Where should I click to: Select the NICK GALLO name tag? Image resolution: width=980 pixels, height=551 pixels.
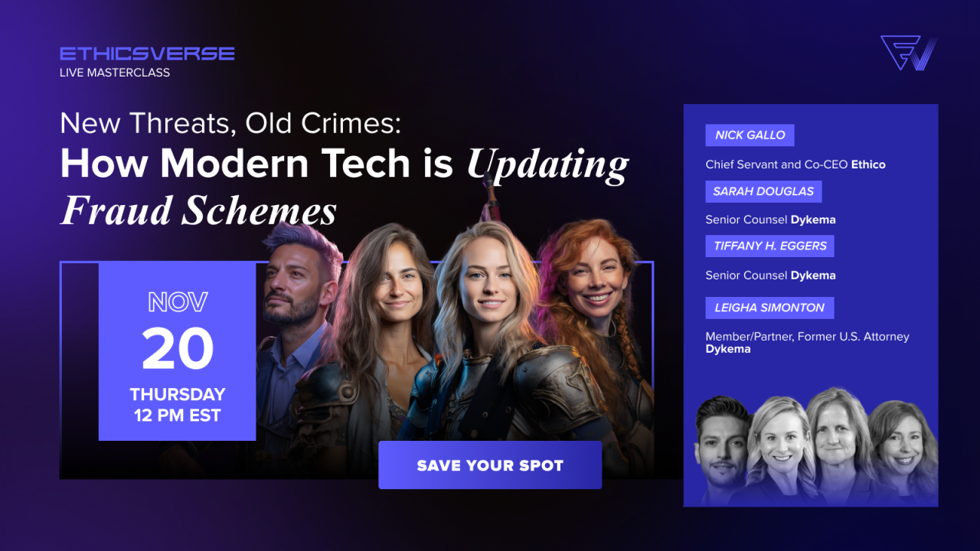[750, 135]
